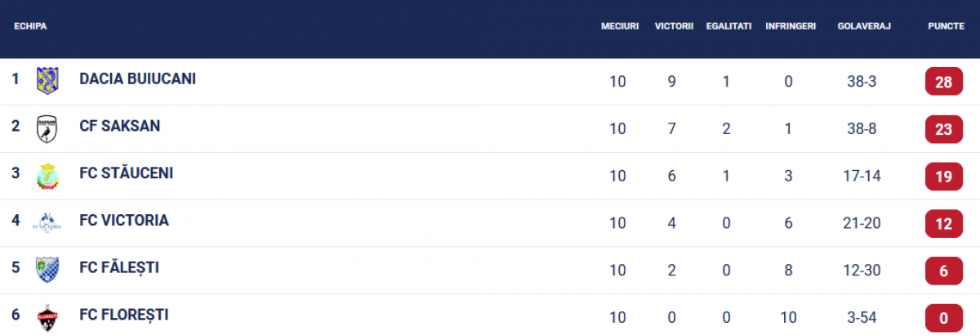Screen dimensions: 980x336
Task: Click the Dacia Buiucani club crest
Action: coord(47,80)
